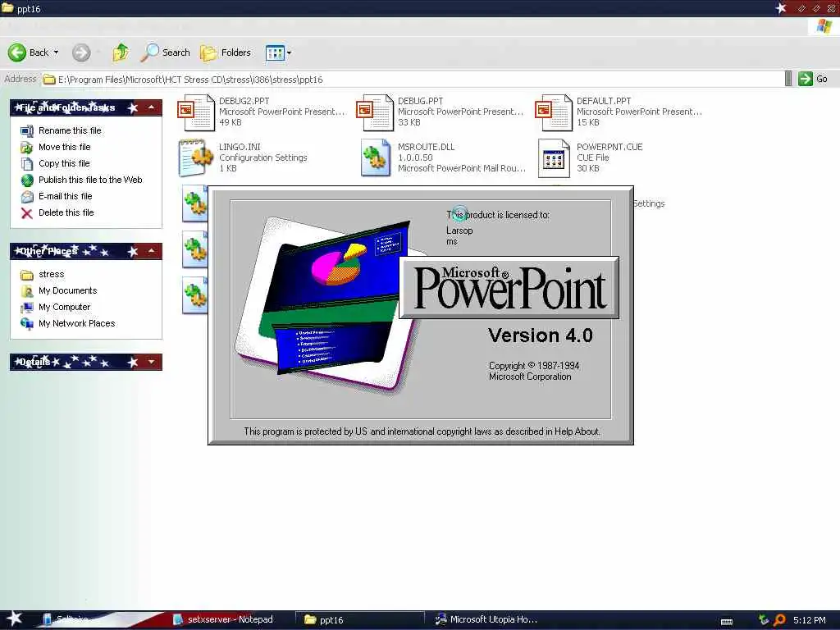Select the DEFAULT.PPT file icon
The image size is (840, 630).
tap(553, 112)
